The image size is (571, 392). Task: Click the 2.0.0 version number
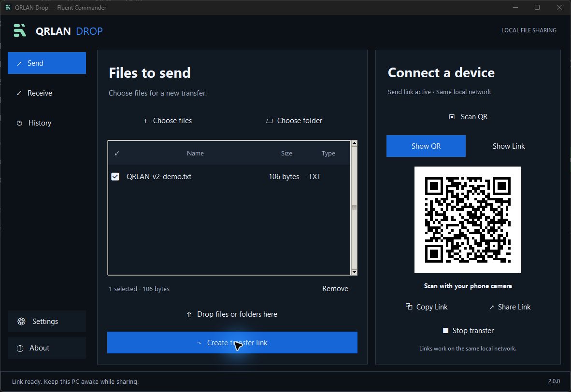tap(554, 381)
